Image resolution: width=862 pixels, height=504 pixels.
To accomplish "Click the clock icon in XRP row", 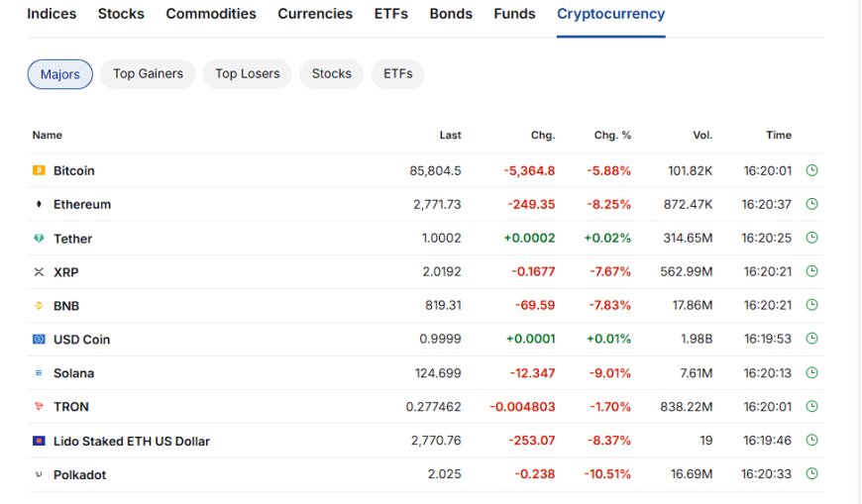I will pyautogui.click(x=812, y=271).
